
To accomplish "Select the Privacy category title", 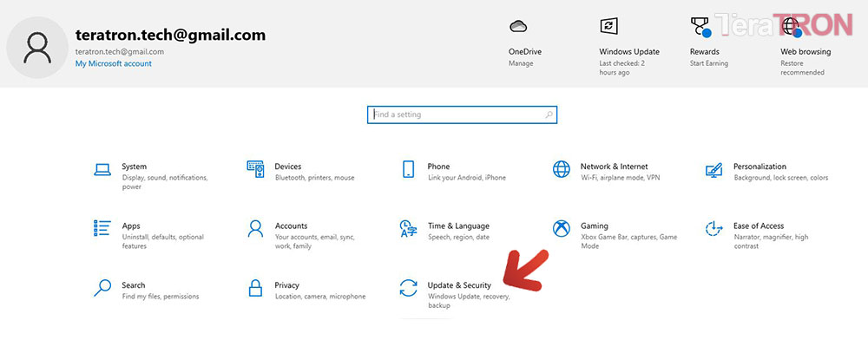I will click(286, 285).
